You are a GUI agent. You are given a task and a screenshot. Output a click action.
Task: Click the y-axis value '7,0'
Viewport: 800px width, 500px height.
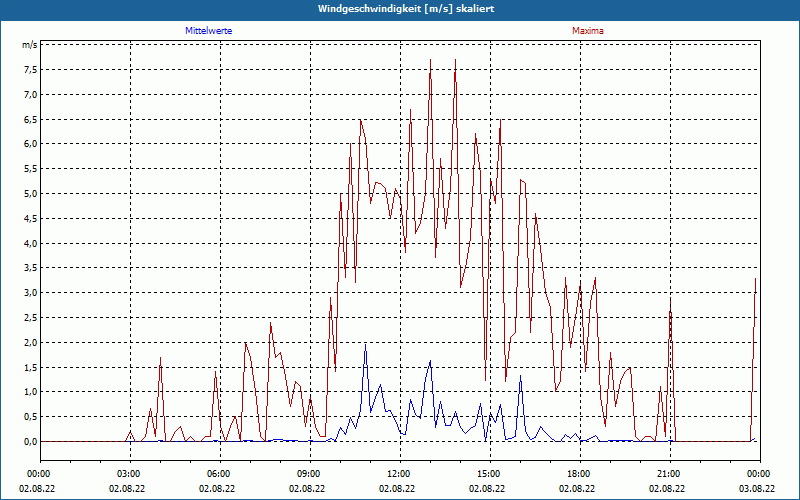coord(31,94)
